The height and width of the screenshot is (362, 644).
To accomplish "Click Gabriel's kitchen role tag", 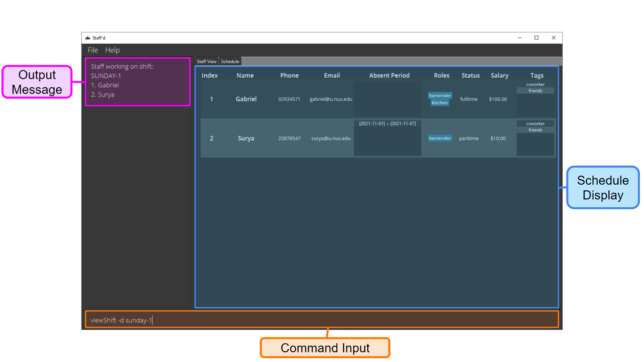I will coord(440,103).
